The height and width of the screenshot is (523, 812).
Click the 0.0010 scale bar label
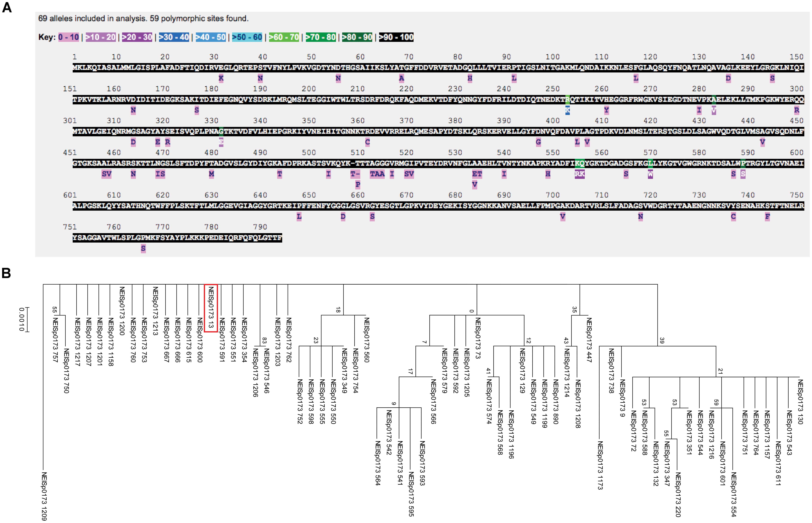tap(21, 319)
